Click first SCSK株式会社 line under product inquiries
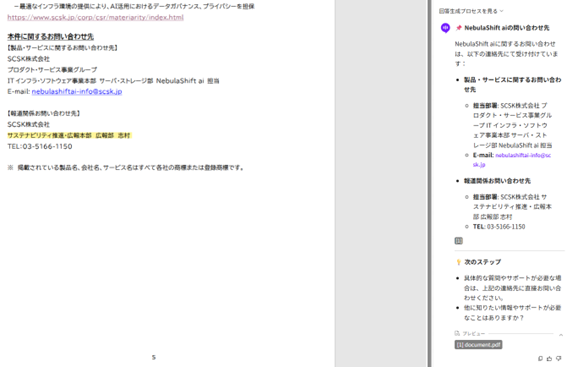 tap(28, 59)
